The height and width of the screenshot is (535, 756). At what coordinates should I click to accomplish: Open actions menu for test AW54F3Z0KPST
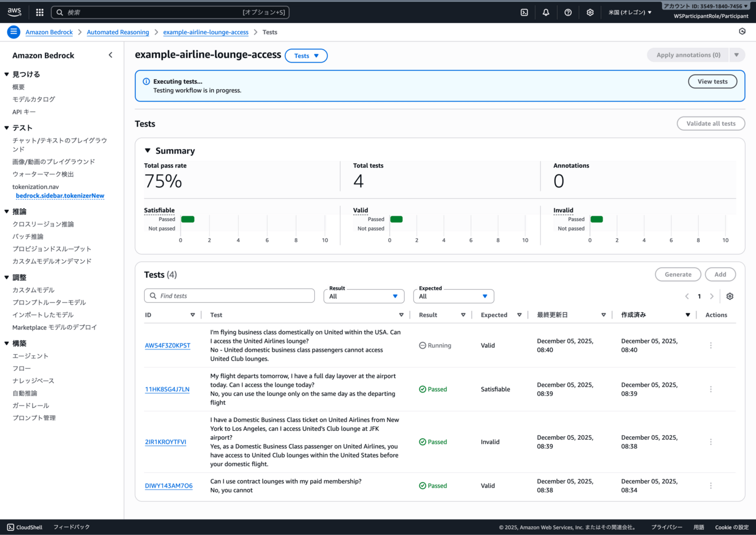pyautogui.click(x=711, y=345)
